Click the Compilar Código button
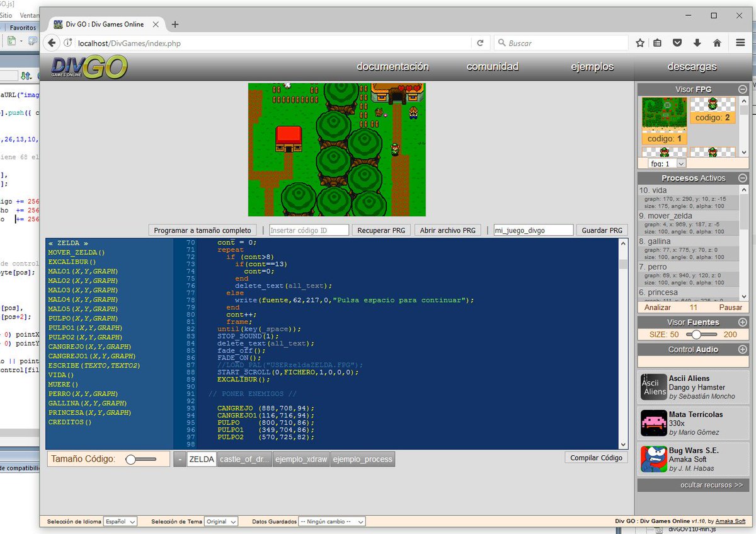The height and width of the screenshot is (534, 756). pos(596,458)
